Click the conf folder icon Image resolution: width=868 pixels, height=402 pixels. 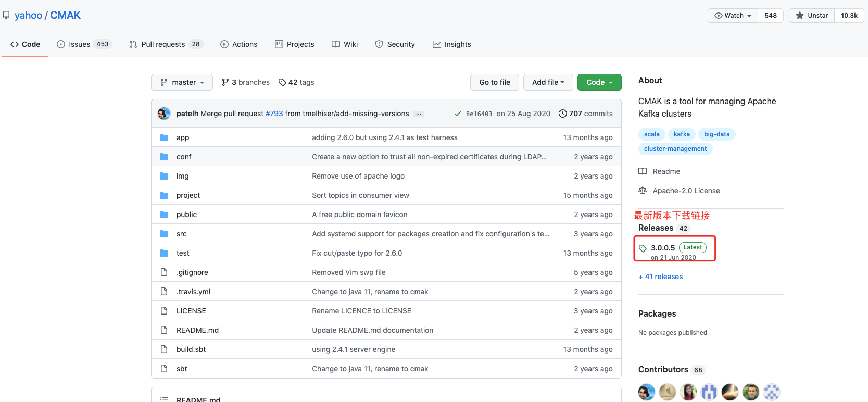tap(164, 157)
